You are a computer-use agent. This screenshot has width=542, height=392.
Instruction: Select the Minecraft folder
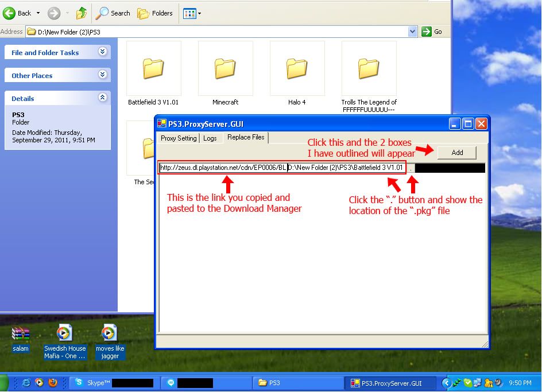click(226, 73)
